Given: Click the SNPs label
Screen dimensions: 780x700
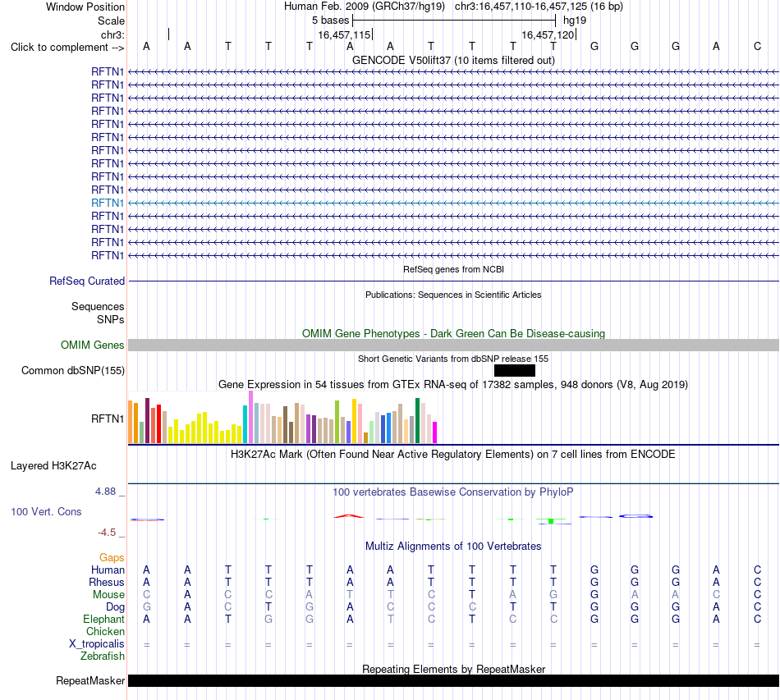Looking at the screenshot, I should pyautogui.click(x=111, y=319).
